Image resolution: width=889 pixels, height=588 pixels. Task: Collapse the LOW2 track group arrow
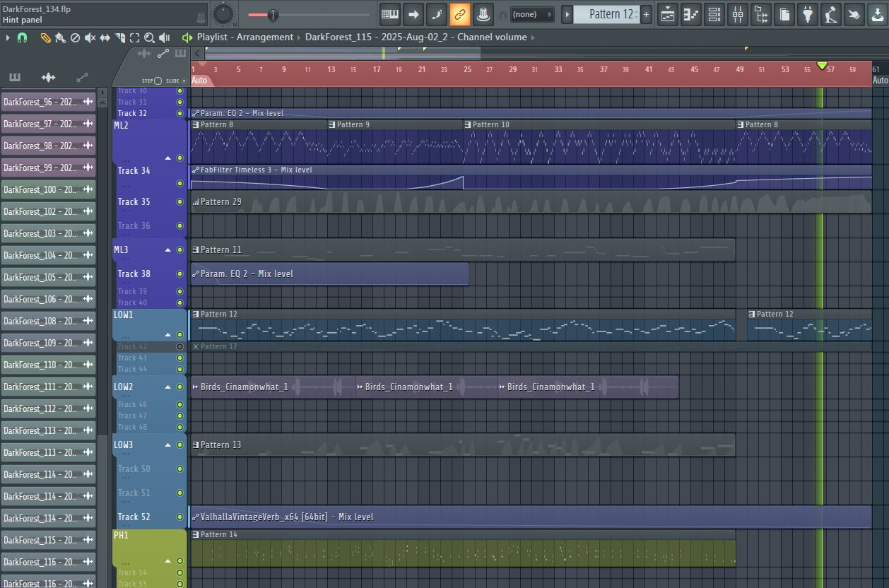click(168, 387)
